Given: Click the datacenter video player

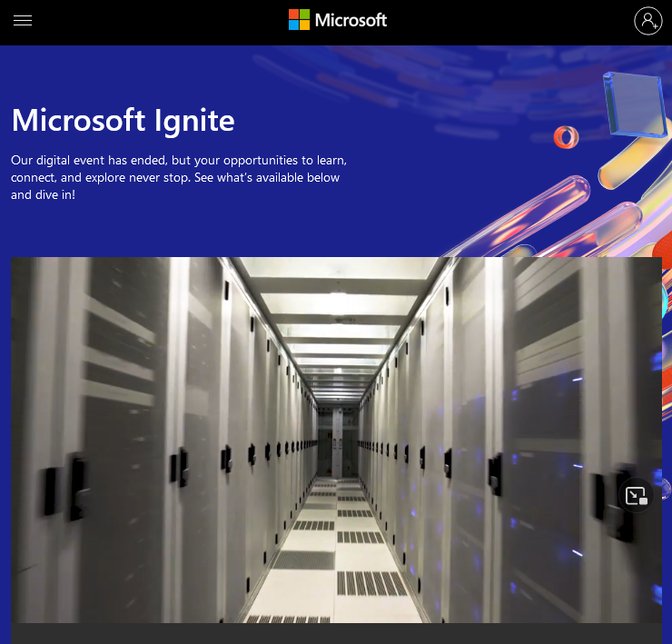Looking at the screenshot, I should [336, 440].
